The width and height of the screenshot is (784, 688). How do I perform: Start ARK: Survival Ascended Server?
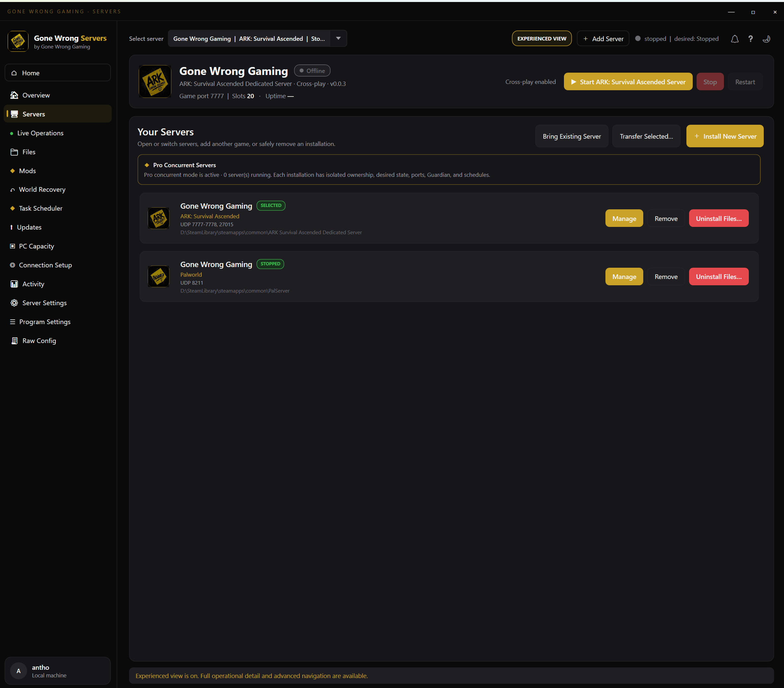pyautogui.click(x=628, y=82)
